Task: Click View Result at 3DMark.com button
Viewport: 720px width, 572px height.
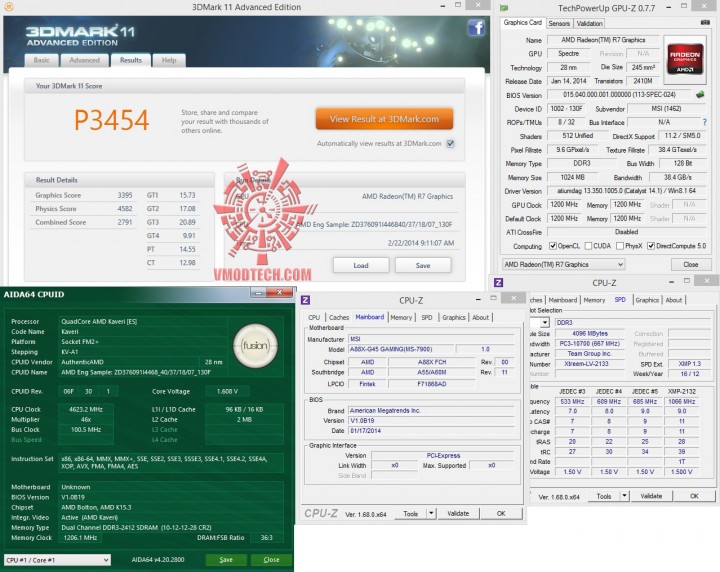Action: [384, 119]
